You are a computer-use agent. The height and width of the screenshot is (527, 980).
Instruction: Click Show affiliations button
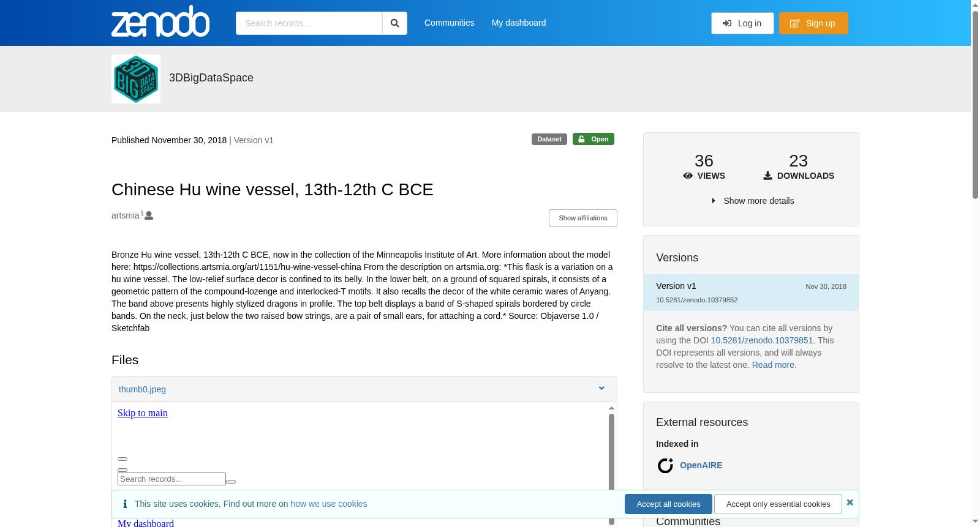pos(583,219)
